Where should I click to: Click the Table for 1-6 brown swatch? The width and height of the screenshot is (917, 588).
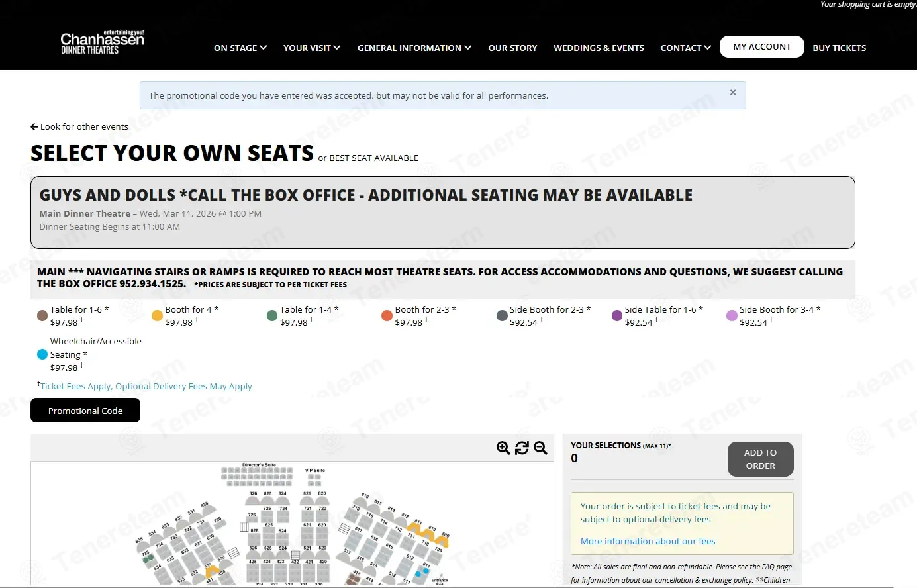pyautogui.click(x=42, y=316)
